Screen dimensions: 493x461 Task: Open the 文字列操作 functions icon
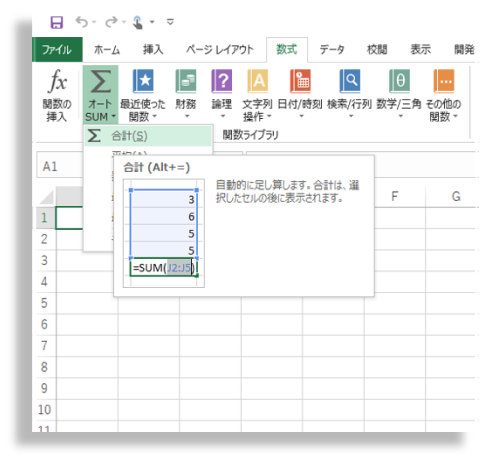(258, 81)
